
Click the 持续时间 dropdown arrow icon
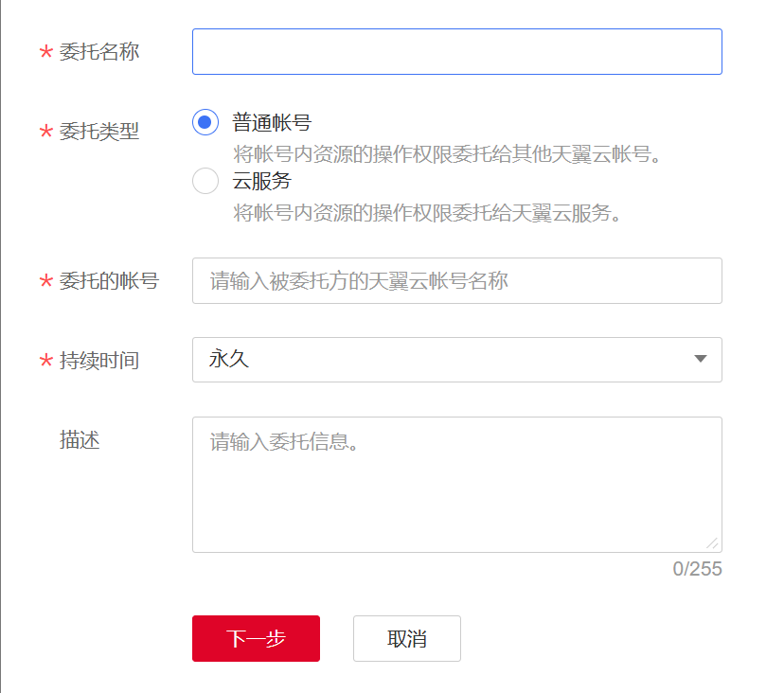coord(701,359)
